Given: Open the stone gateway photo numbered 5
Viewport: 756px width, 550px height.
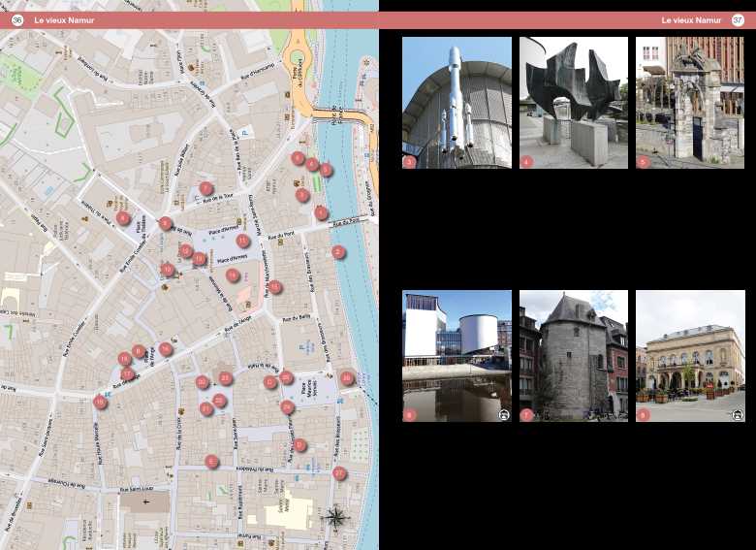Looking at the screenshot, I should point(690,103).
